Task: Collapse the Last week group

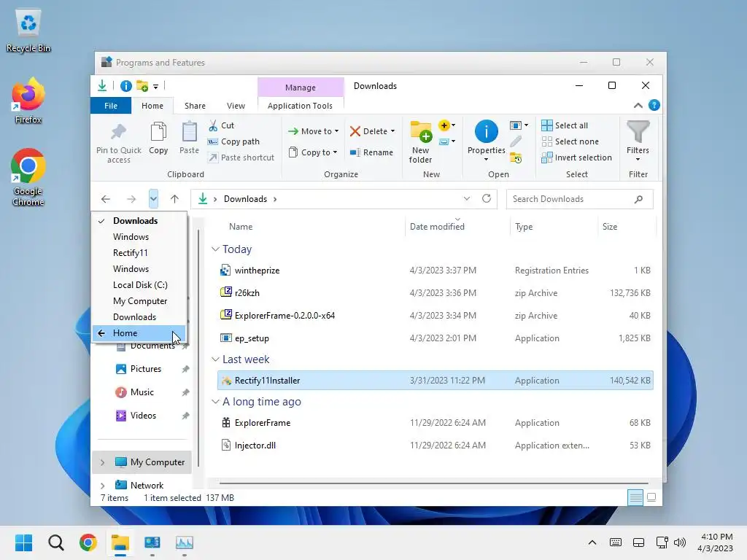Action: pos(215,359)
